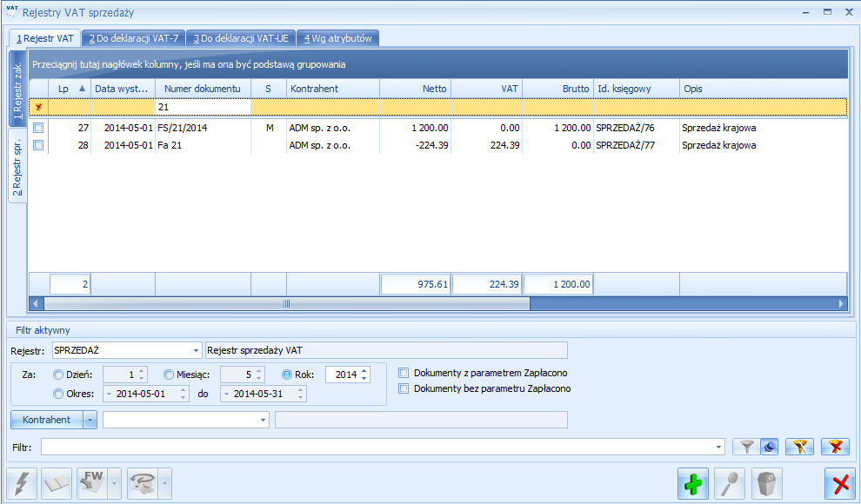Sort by Opis column header
The image size is (861, 504).
(x=764, y=89)
